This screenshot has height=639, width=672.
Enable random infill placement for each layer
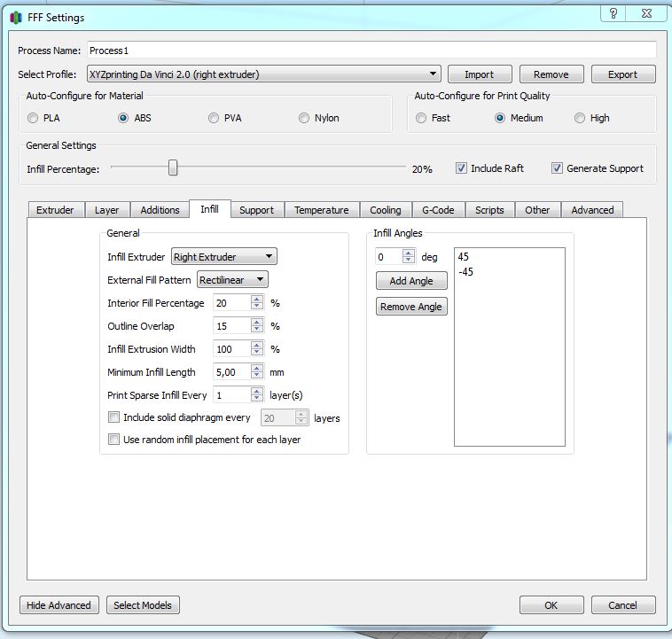113,440
